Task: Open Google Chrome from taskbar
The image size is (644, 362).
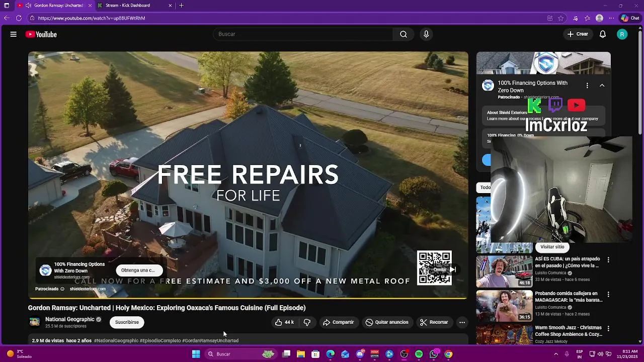Action: click(x=448, y=354)
